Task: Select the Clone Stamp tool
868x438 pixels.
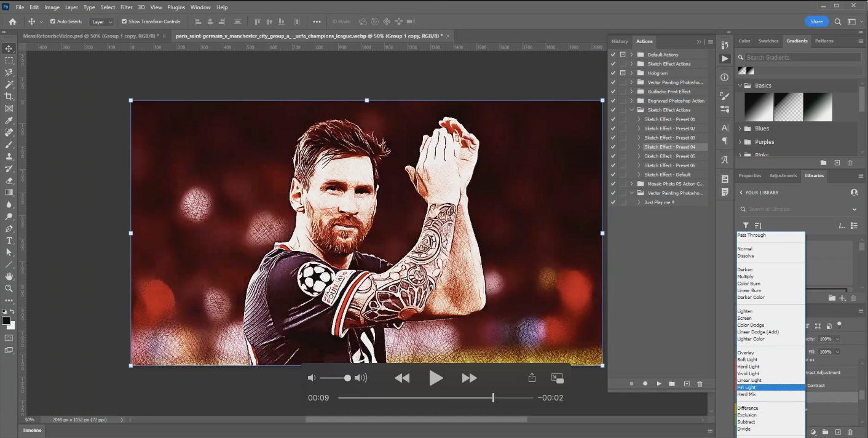Action: point(9,156)
